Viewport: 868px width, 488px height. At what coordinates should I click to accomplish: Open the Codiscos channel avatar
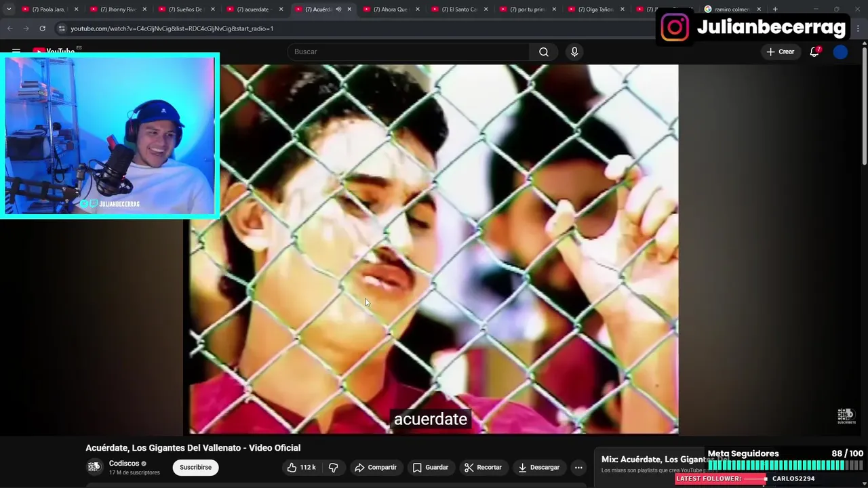94,466
